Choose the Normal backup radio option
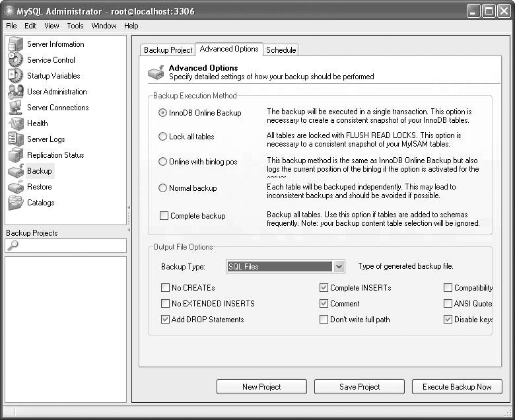Image resolution: width=515 pixels, height=420 pixels. 162,188
